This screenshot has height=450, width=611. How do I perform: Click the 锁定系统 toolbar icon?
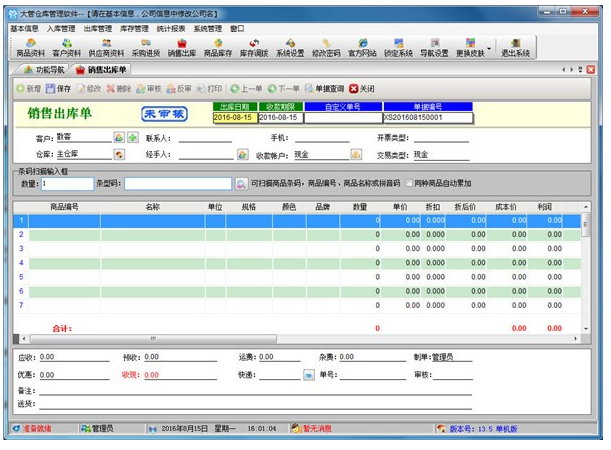[x=398, y=48]
